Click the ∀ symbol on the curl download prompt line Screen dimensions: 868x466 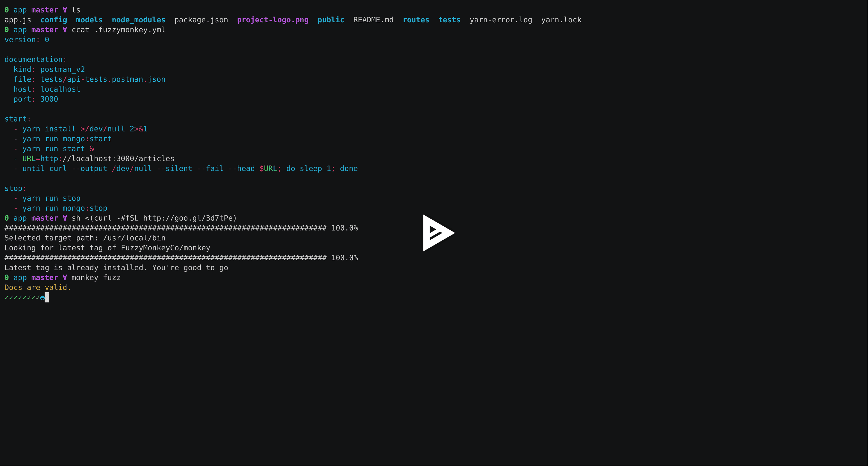coord(64,218)
